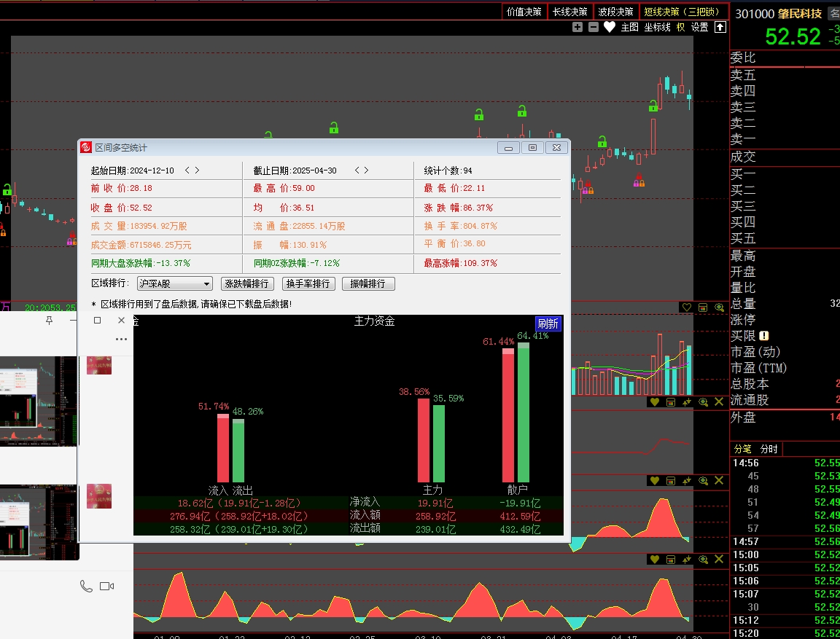Zoom in the chart with plus icon
This screenshot has width=840, height=639.
point(577,27)
